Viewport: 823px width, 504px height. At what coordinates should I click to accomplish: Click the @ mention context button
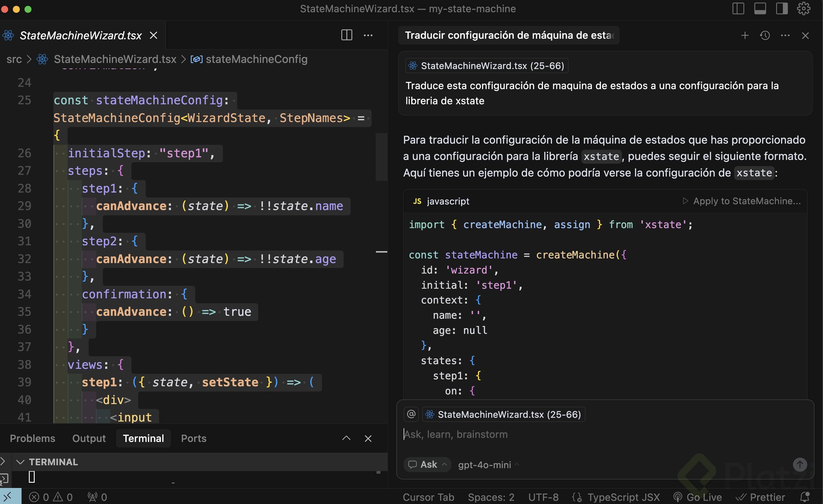[411, 414]
